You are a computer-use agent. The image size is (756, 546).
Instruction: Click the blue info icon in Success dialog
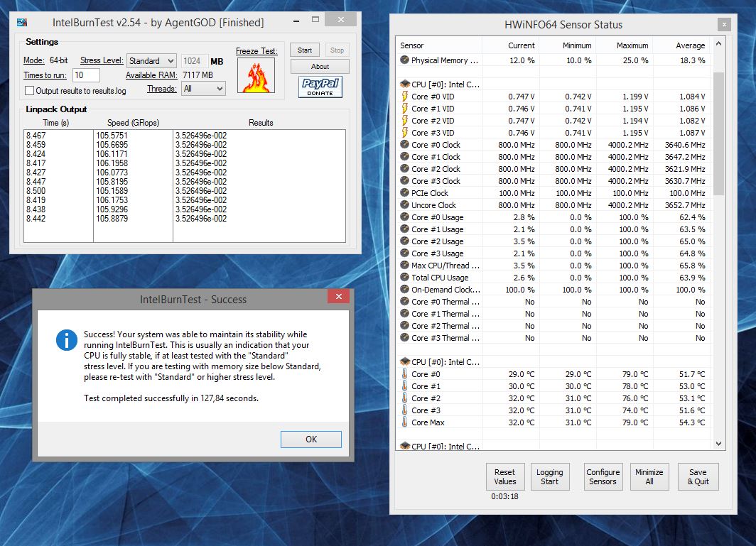(67, 340)
